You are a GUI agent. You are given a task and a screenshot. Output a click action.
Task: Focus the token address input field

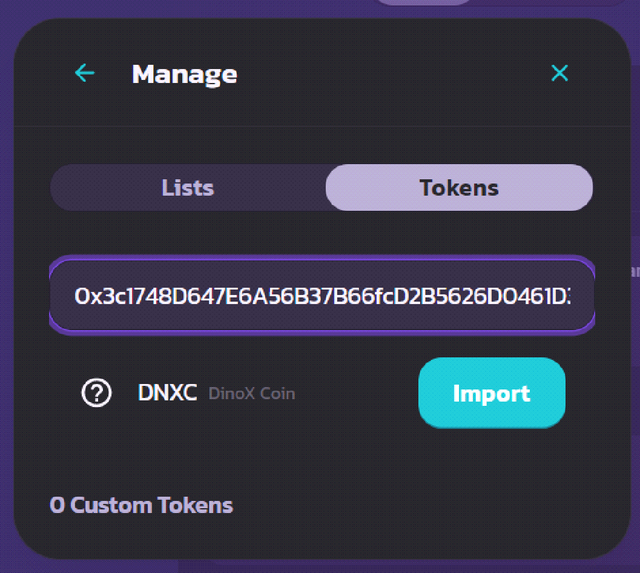(x=322, y=295)
